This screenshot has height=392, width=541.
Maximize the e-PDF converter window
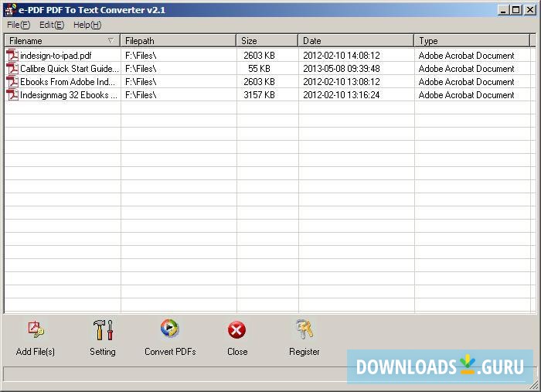tap(515, 10)
